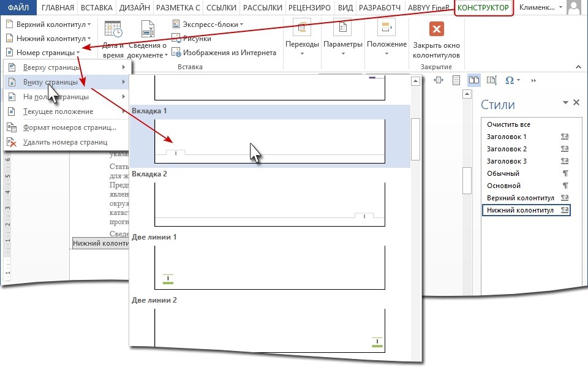Screen dimensions: 588x370
Task: Select Удалить номера страниц
Action: pyautogui.click(x=67, y=142)
